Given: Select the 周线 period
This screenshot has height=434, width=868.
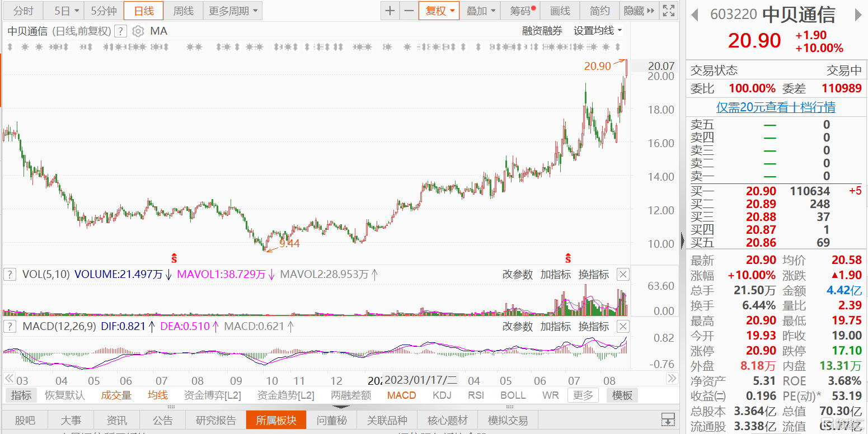Looking at the screenshot, I should pyautogui.click(x=183, y=11).
